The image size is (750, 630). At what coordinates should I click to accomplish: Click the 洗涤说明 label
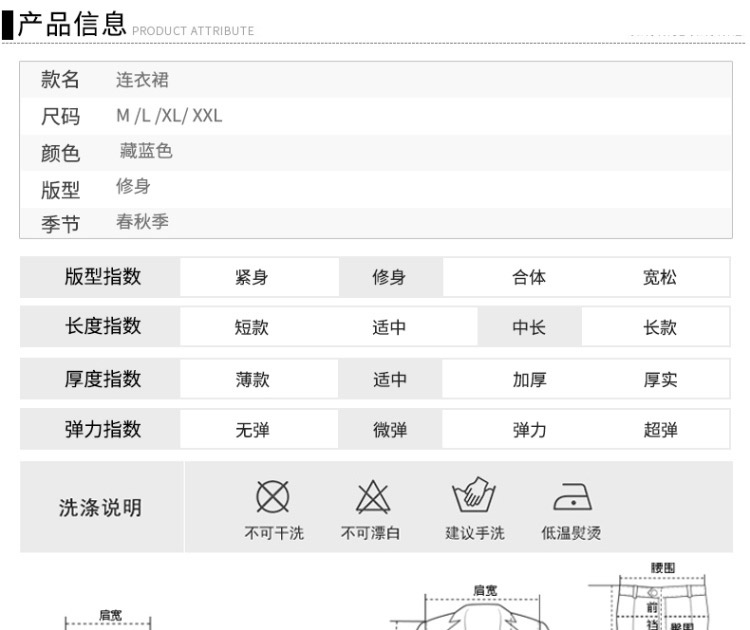pyautogui.click(x=100, y=508)
